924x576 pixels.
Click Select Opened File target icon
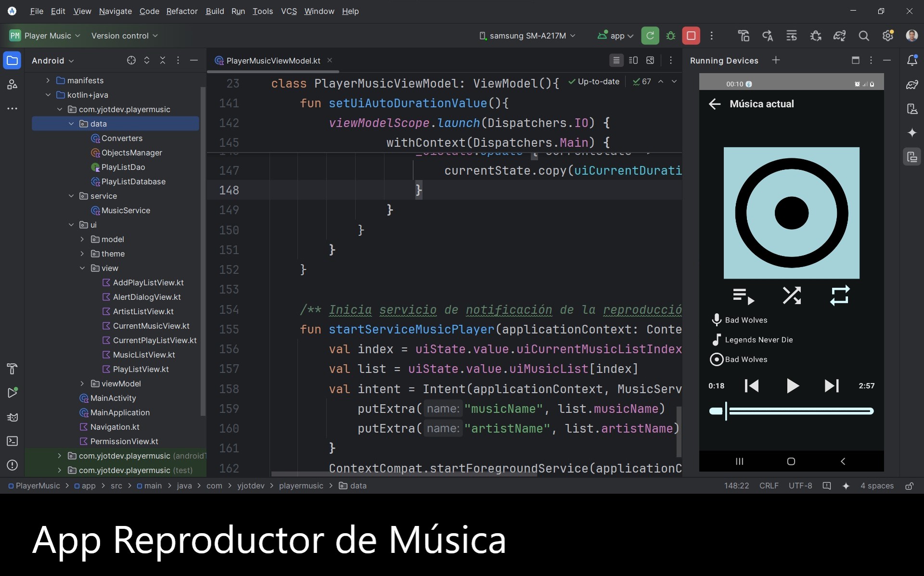tap(131, 60)
